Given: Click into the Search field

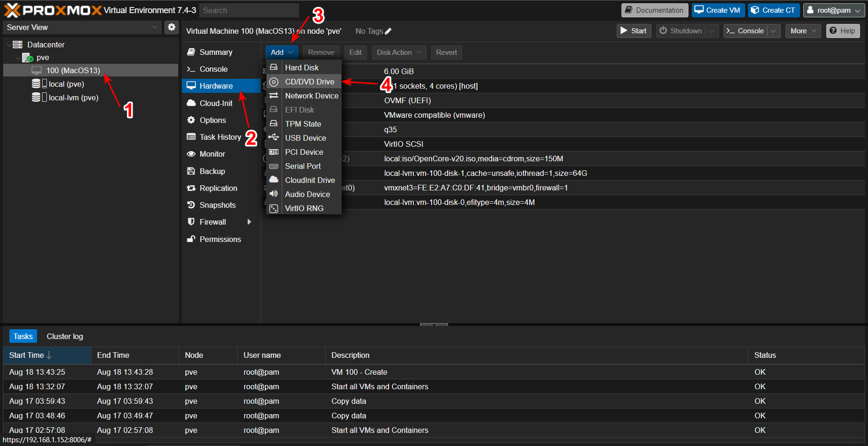Looking at the screenshot, I should [x=249, y=10].
